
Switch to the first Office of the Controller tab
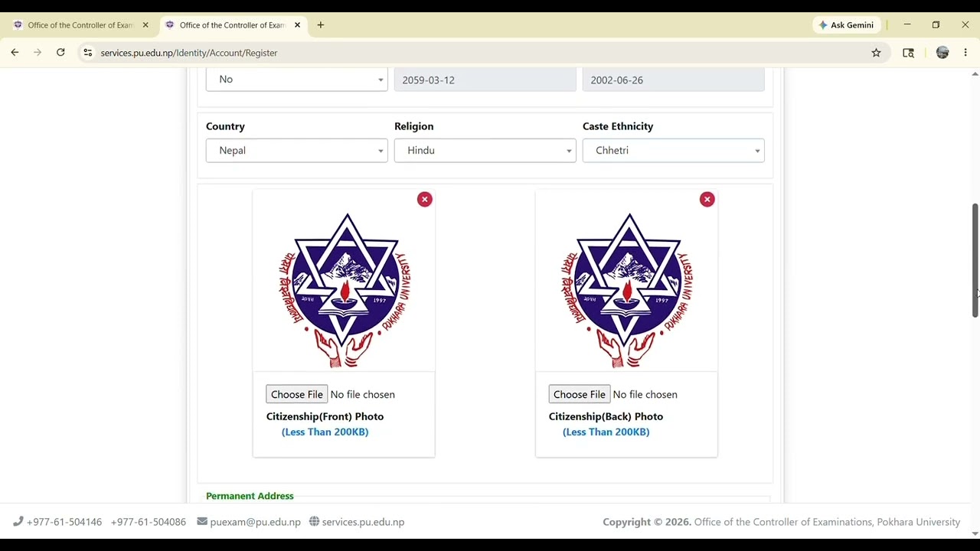point(80,25)
